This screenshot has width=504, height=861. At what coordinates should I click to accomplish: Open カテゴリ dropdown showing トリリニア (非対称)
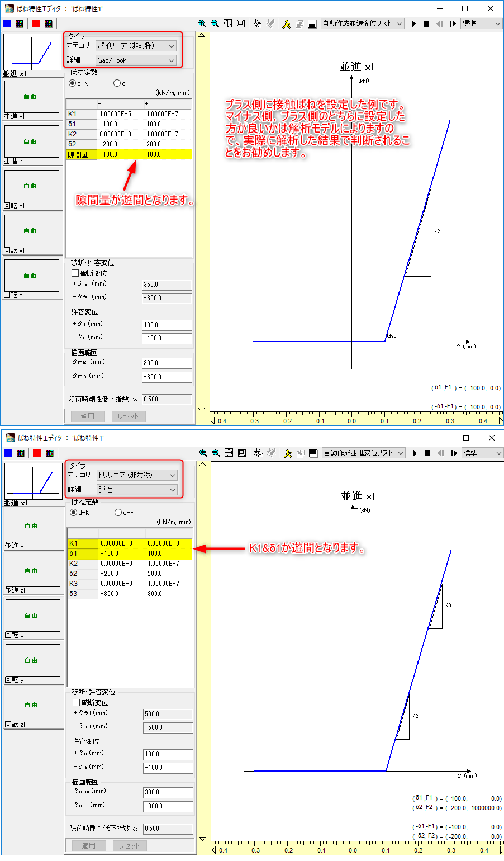[137, 475]
